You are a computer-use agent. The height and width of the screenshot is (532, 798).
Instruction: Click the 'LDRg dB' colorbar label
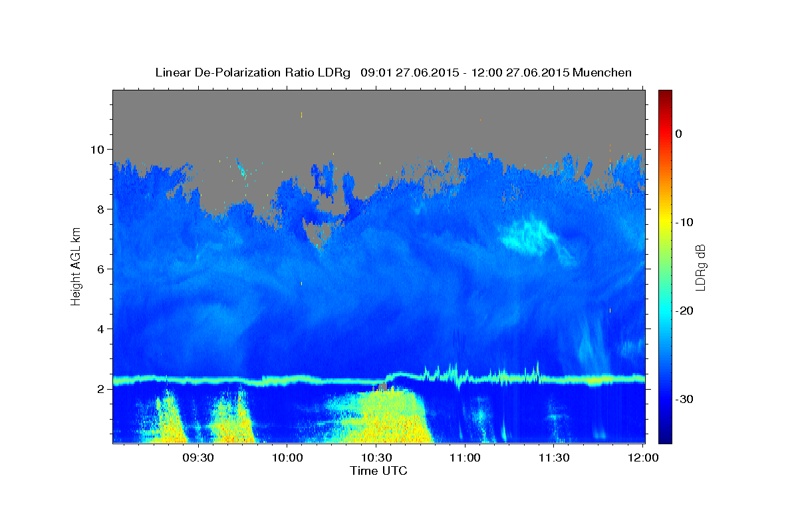coord(700,267)
